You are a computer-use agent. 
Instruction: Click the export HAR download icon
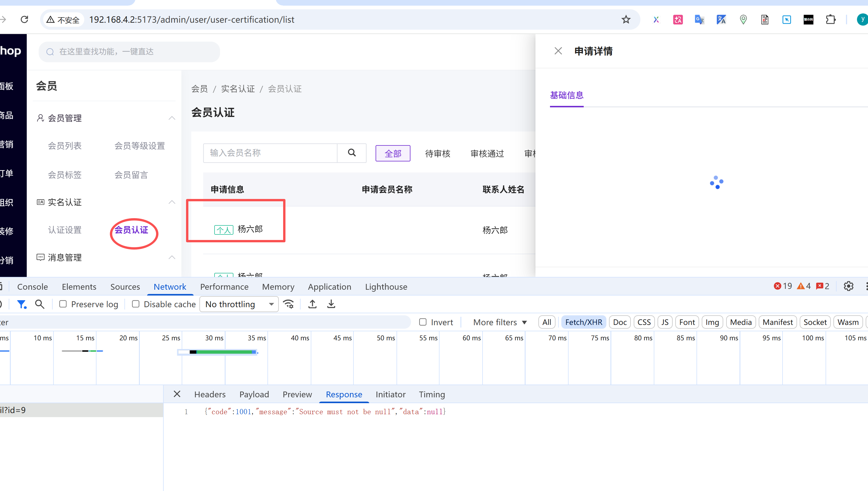(331, 304)
